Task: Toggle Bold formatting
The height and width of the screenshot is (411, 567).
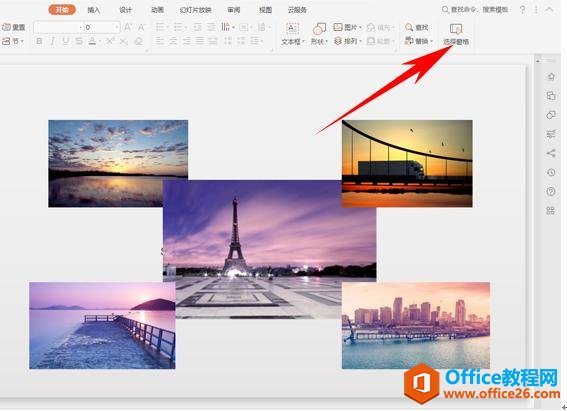Action: [39, 41]
